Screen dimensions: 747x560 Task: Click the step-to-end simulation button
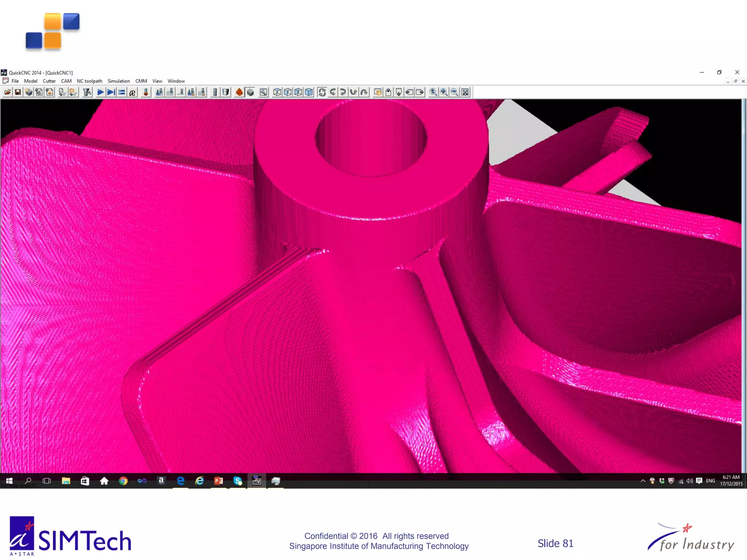point(111,92)
